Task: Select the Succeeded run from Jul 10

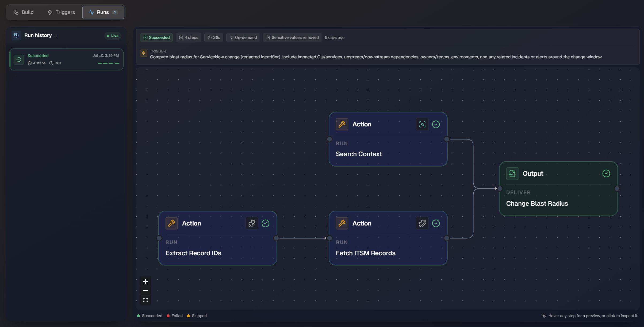Action: click(66, 59)
